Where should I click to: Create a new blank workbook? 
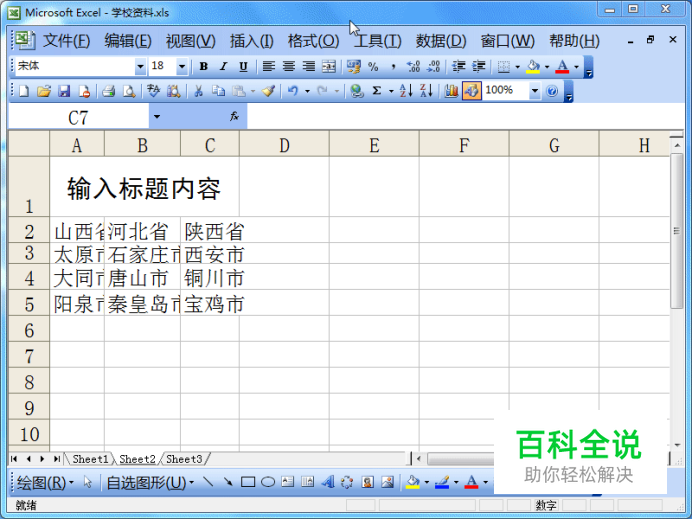[24, 91]
